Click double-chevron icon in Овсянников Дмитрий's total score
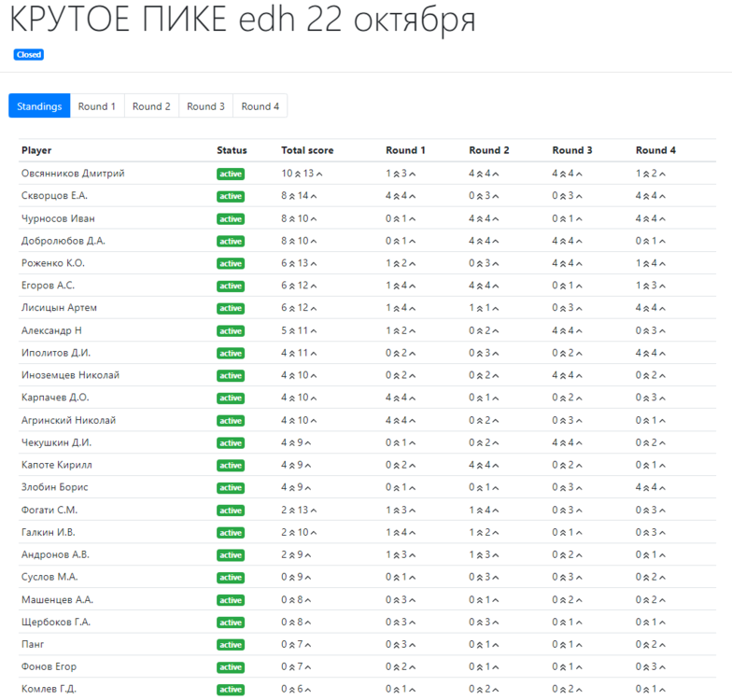Viewport: 732px width, 700px height. (x=298, y=174)
